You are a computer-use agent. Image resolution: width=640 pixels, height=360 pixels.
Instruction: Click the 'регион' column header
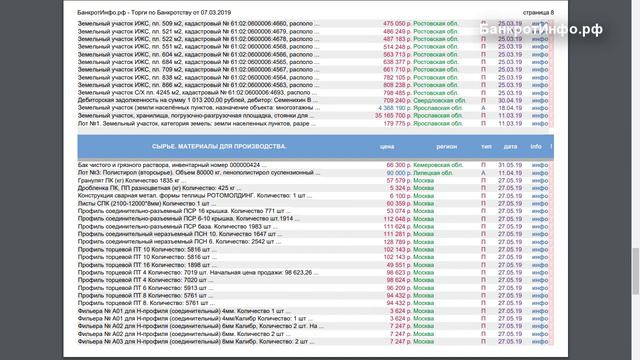447,147
